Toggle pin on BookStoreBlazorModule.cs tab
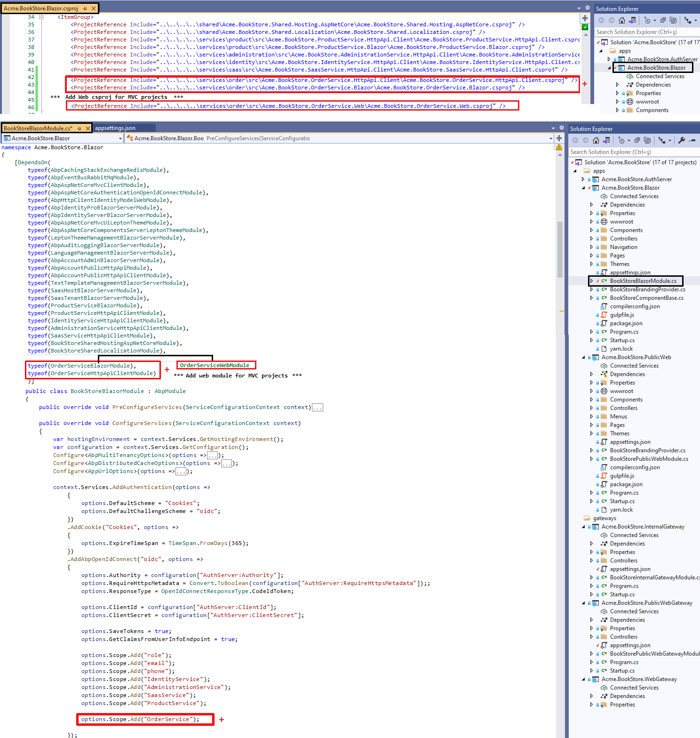 [79, 128]
